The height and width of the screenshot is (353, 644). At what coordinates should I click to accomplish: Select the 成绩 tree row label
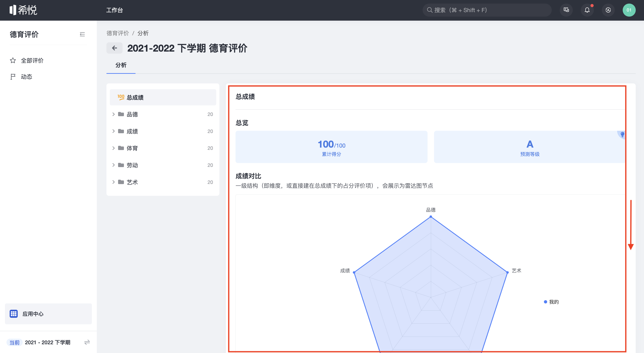(x=132, y=131)
